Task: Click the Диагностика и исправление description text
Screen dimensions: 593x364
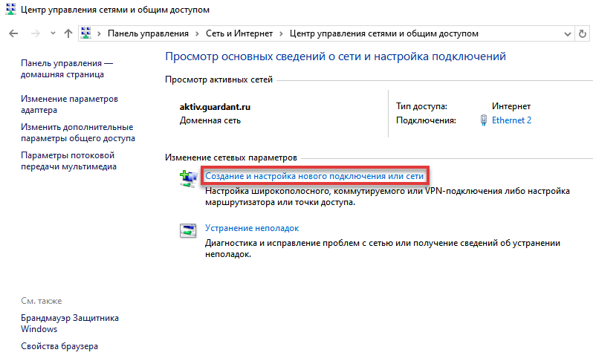Action: point(383,248)
